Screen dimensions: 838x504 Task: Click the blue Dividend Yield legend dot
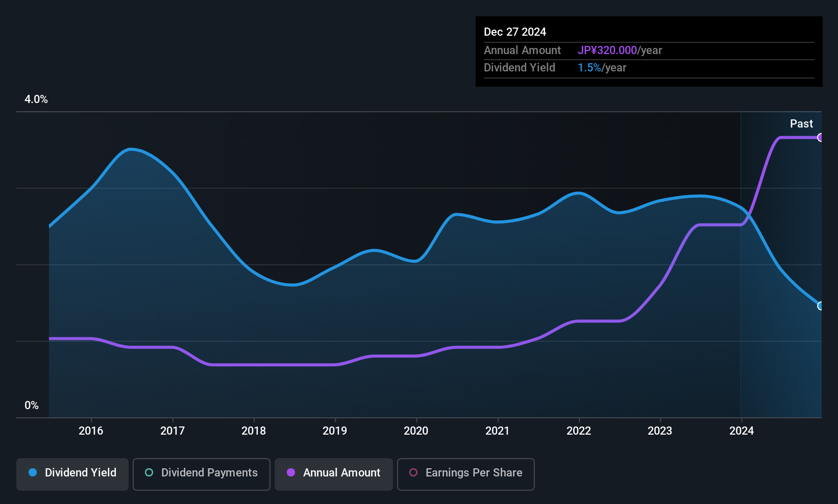point(33,472)
